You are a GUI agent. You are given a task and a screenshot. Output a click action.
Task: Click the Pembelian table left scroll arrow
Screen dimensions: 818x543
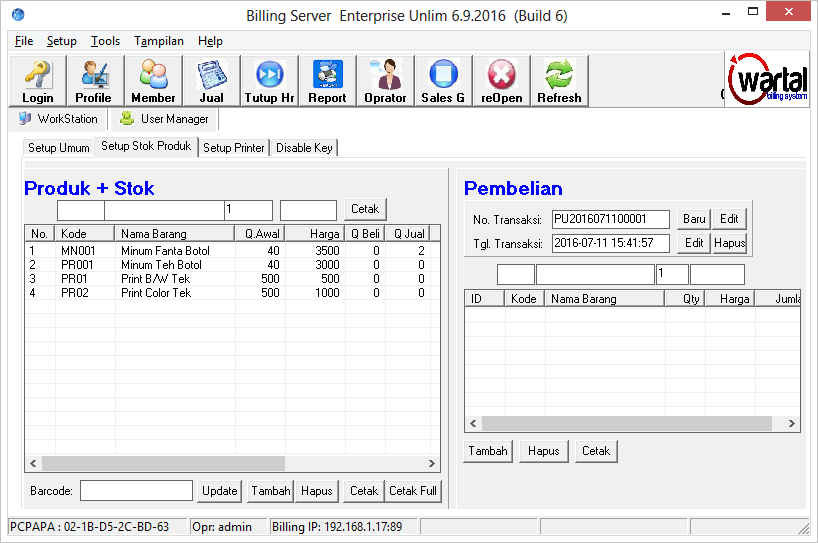coord(473,424)
